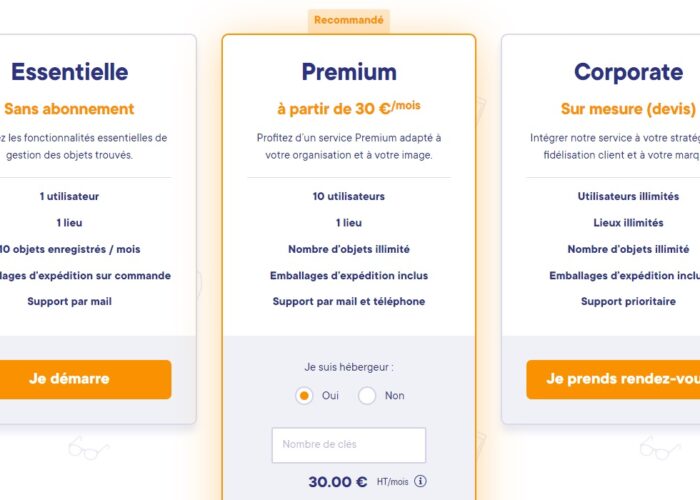The height and width of the screenshot is (500, 700).
Task: Click the Recommandé badge above Premium
Action: click(x=349, y=20)
